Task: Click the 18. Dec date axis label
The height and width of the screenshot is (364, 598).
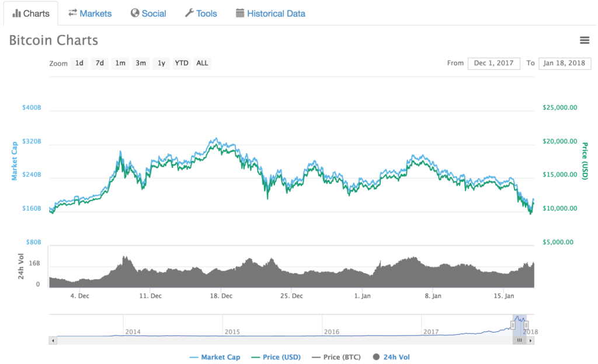Action: [x=221, y=296]
